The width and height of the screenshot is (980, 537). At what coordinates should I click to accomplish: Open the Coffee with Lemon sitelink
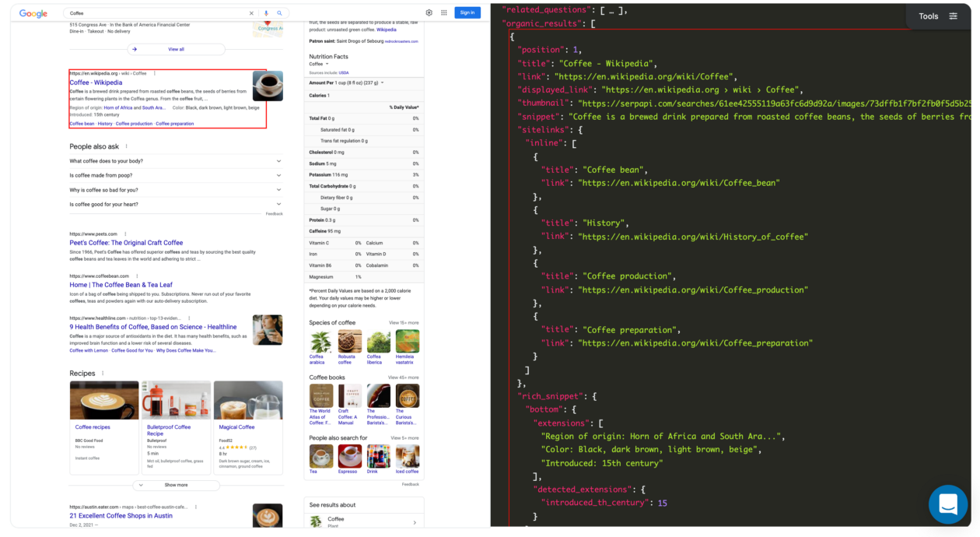point(89,351)
